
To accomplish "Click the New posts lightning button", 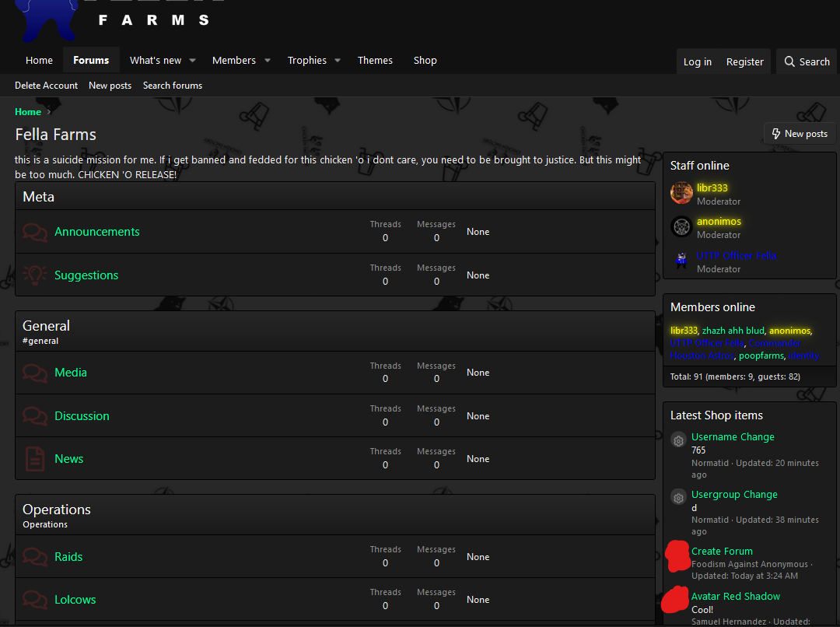I will pyautogui.click(x=800, y=134).
